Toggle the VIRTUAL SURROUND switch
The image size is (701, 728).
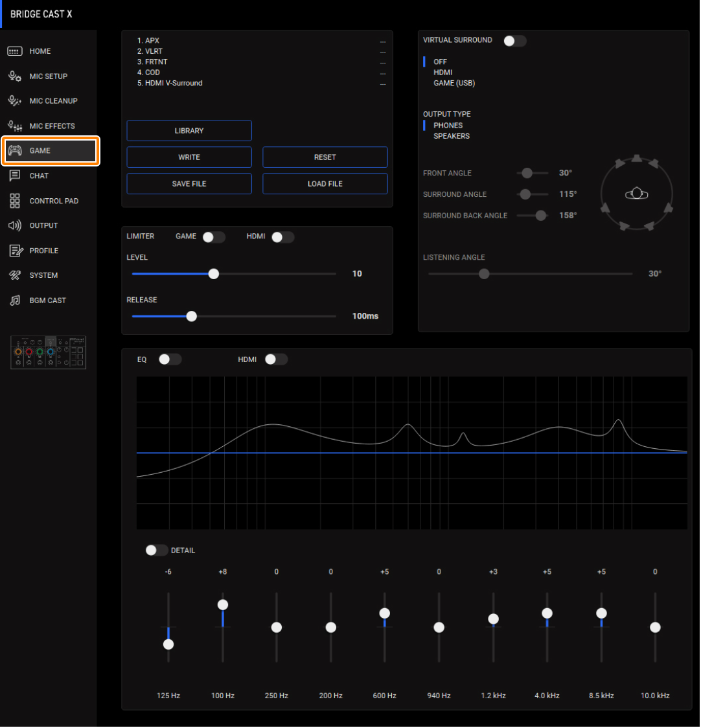click(x=514, y=41)
